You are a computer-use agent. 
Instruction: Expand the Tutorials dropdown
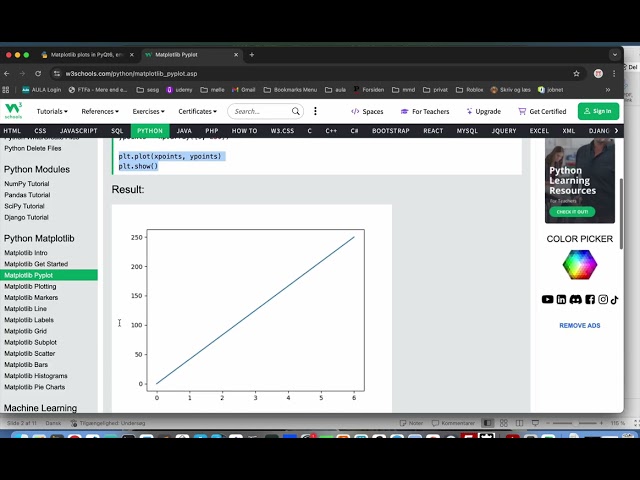point(52,111)
